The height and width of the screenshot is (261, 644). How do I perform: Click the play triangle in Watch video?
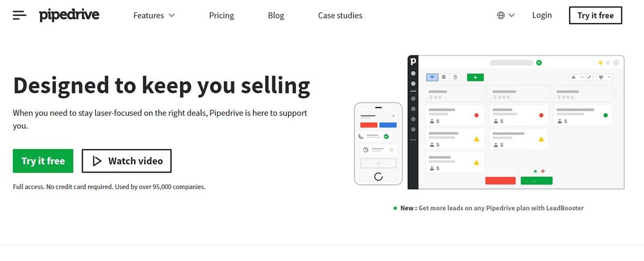[x=97, y=161]
